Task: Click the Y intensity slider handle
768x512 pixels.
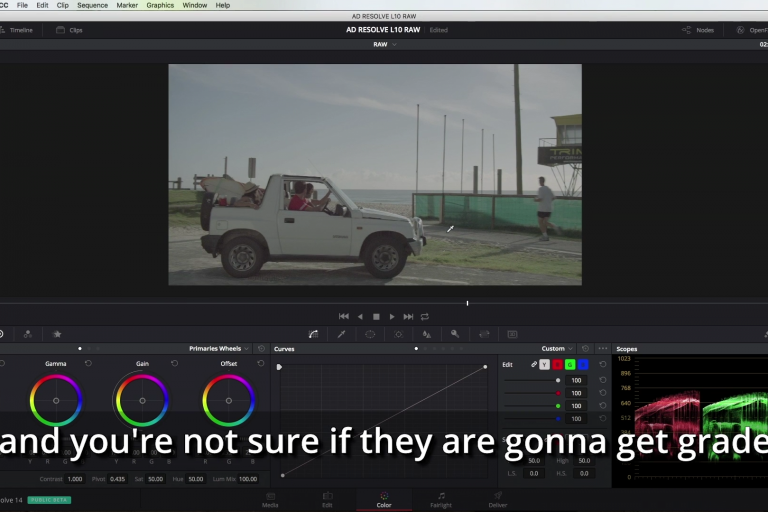Action: (x=558, y=380)
